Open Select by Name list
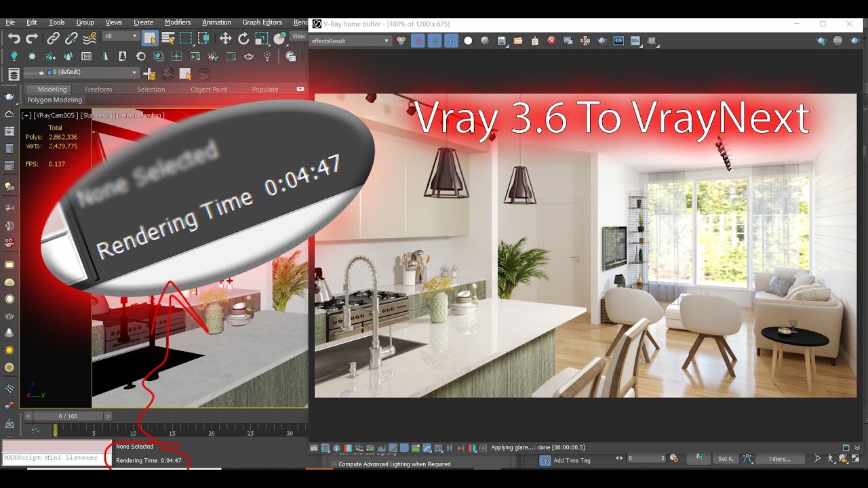The image size is (868, 488). [x=168, y=38]
